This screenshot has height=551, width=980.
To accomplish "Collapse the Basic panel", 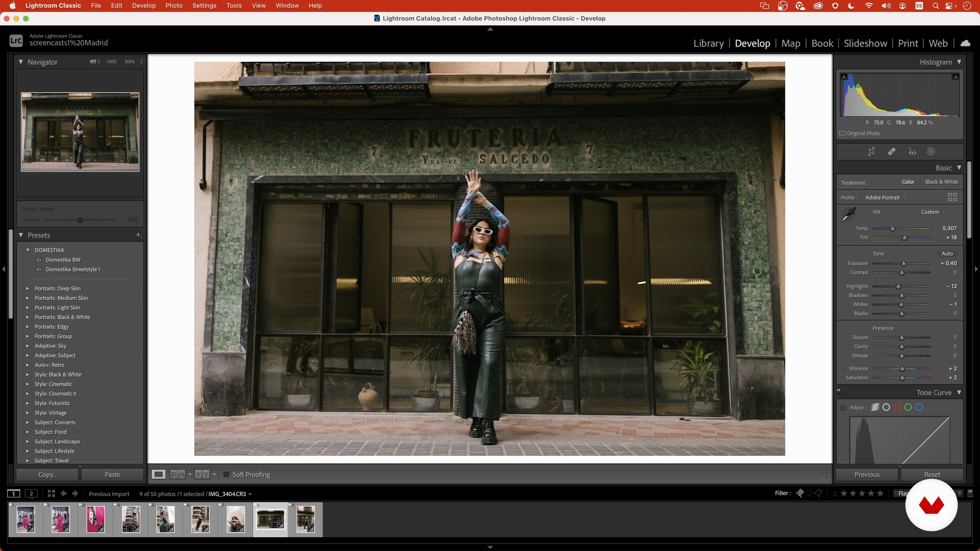I will coord(959,168).
